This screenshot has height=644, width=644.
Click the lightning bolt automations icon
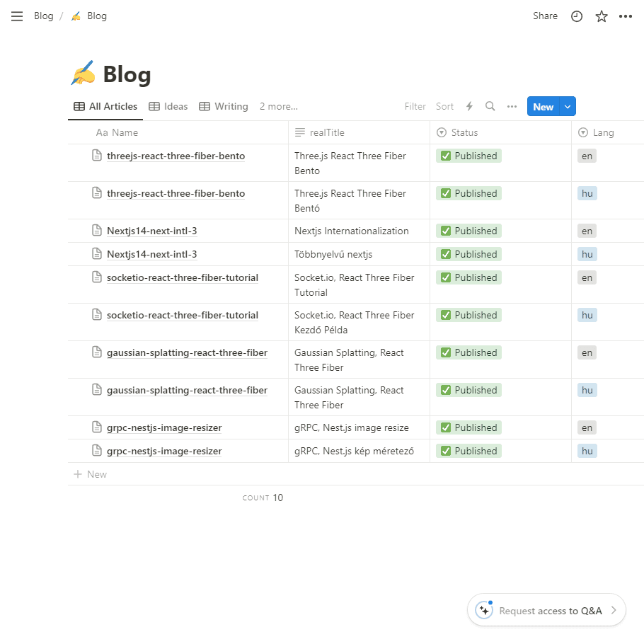click(x=469, y=106)
